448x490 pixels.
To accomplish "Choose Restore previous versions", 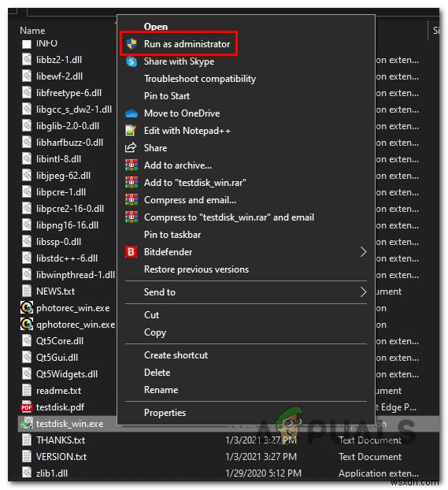I will click(x=196, y=269).
